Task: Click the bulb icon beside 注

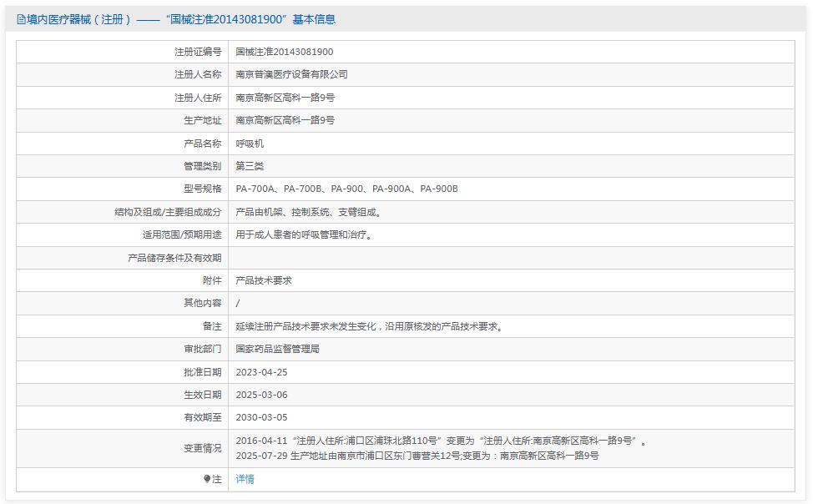Action: (x=207, y=479)
